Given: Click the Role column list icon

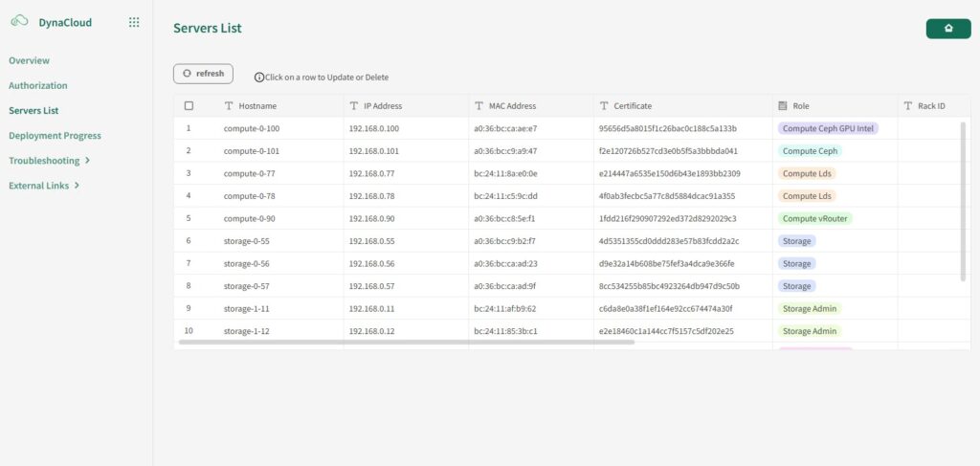Looking at the screenshot, I should (783, 106).
